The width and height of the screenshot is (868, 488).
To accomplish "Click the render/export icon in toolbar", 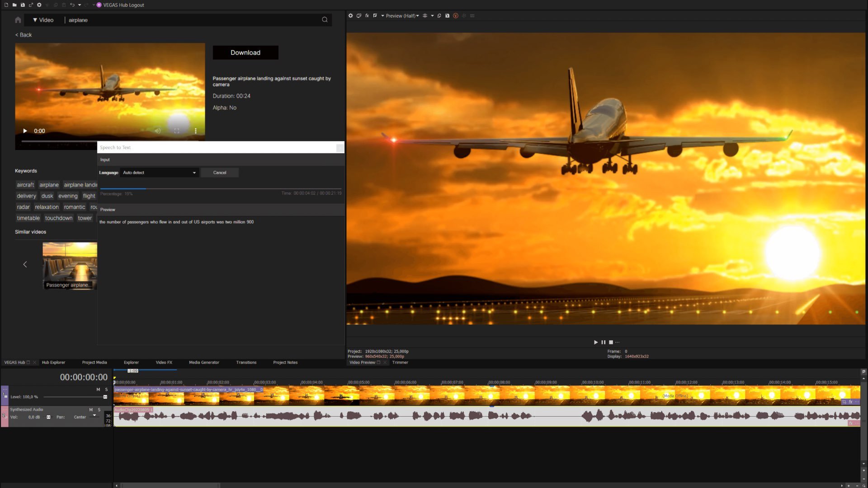I will [x=31, y=5].
